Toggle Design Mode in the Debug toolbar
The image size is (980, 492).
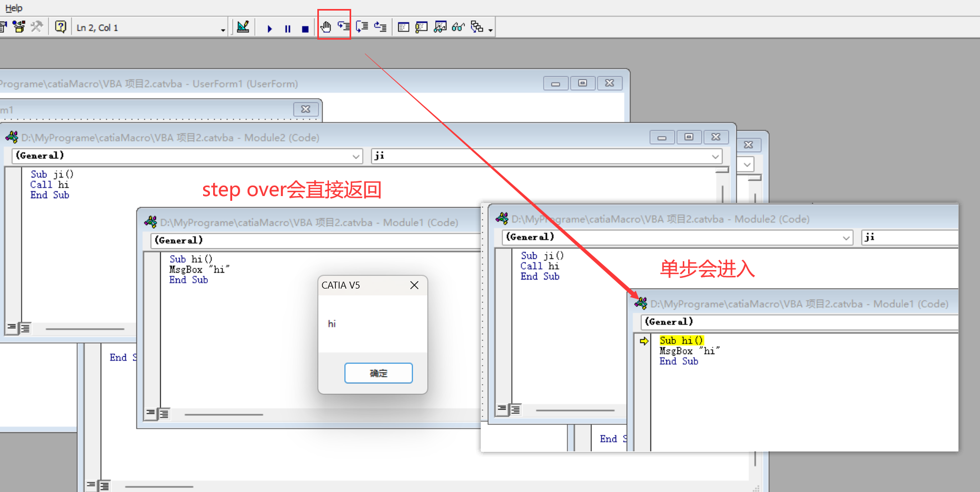coord(243,27)
